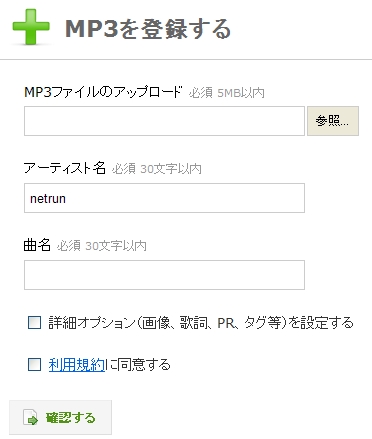Click the horizontal divider under the heading
This screenshot has width=372, height=439.
(x=186, y=60)
